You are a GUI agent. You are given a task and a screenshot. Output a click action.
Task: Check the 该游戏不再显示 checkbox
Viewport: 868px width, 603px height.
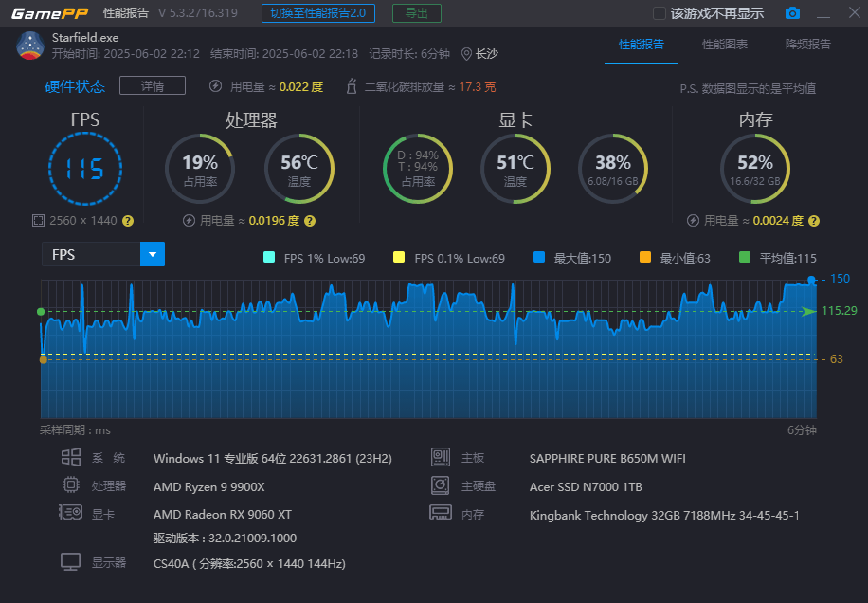click(660, 13)
